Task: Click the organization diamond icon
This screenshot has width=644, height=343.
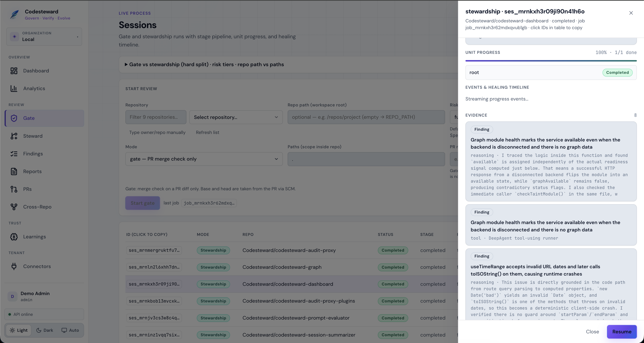Action: [14, 36]
